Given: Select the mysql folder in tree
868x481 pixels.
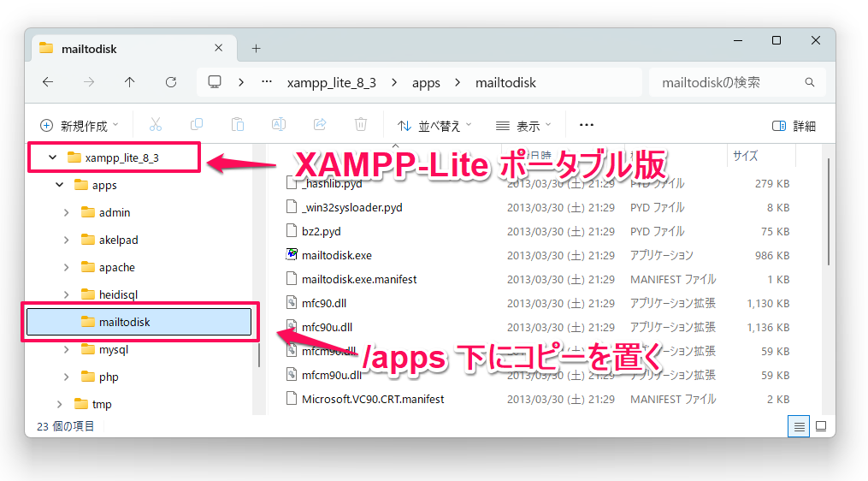Looking at the screenshot, I should tap(114, 349).
